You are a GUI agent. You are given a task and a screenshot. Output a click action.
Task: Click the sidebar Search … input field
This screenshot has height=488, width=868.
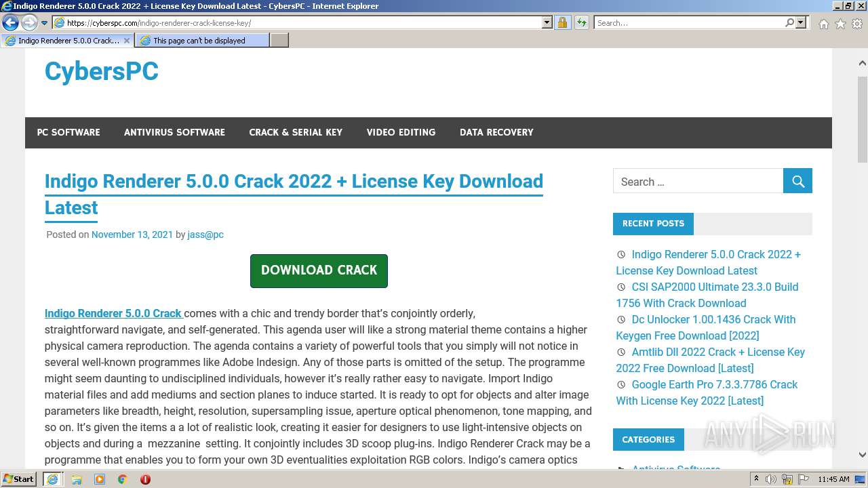coord(698,182)
